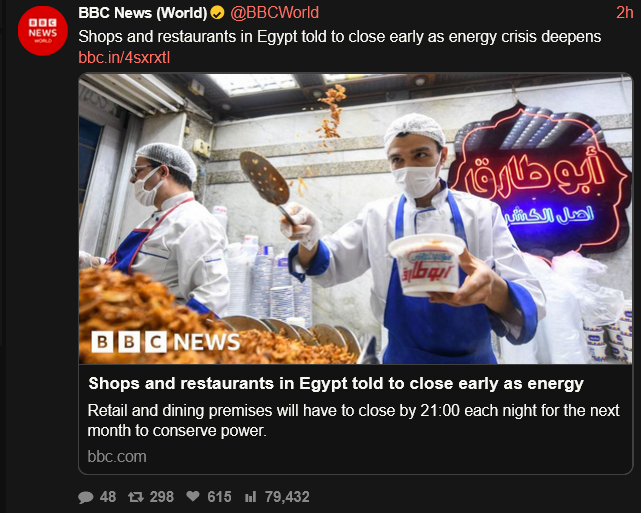Viewport: 641px width, 513px height.
Task: Open the @BBCWorld handle
Action: pos(274,13)
